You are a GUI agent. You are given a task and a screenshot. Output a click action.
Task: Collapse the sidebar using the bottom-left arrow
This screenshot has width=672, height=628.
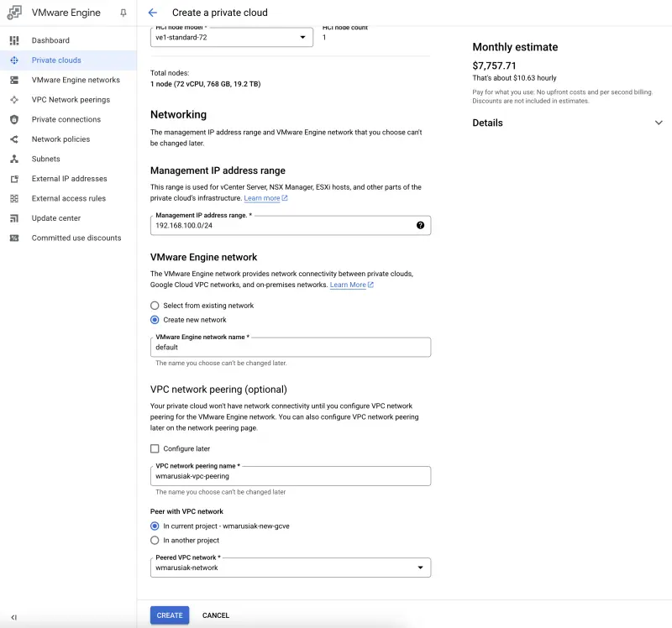coord(14,617)
